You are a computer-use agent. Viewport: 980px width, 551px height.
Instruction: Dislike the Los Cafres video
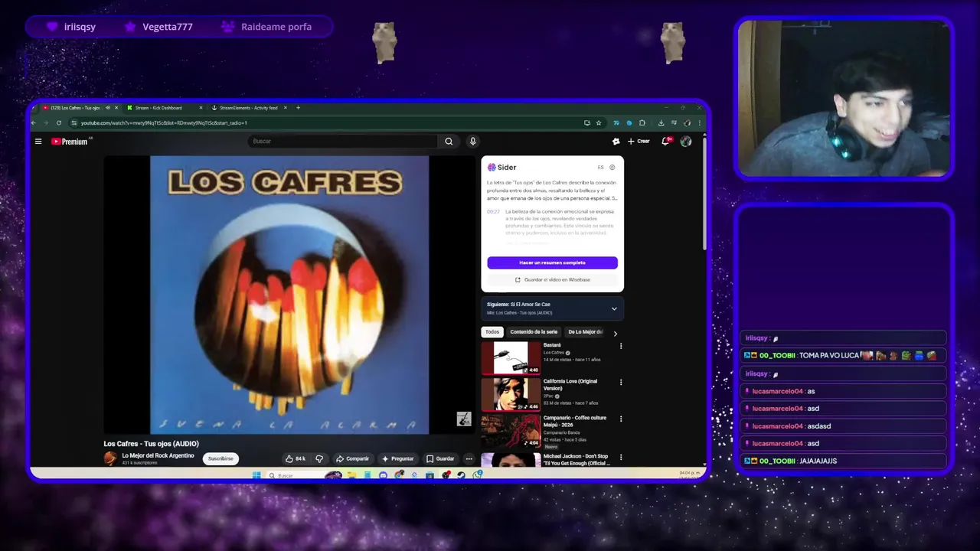(x=319, y=458)
